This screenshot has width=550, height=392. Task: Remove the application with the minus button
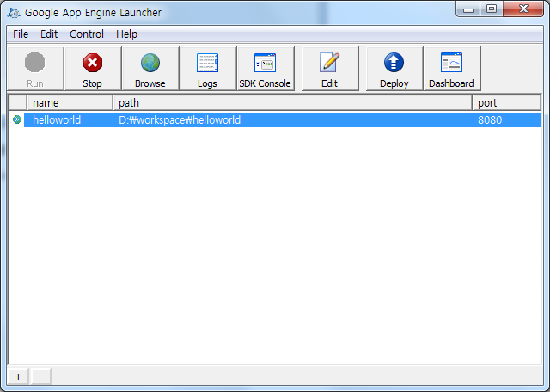pyautogui.click(x=41, y=377)
